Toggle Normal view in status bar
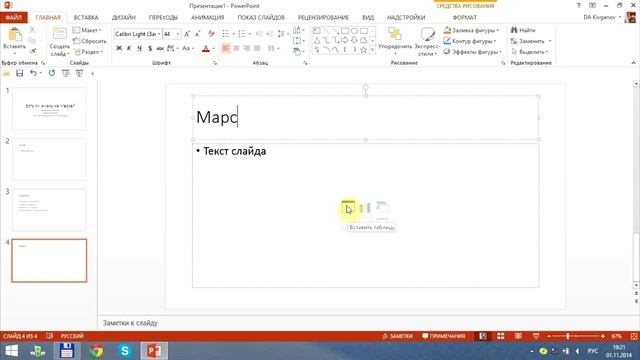Screen dimensions: 640x360 483,336
